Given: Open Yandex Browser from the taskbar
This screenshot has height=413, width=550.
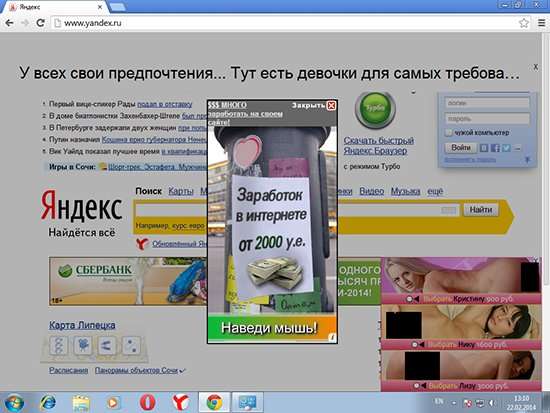Looking at the screenshot, I should (180, 402).
